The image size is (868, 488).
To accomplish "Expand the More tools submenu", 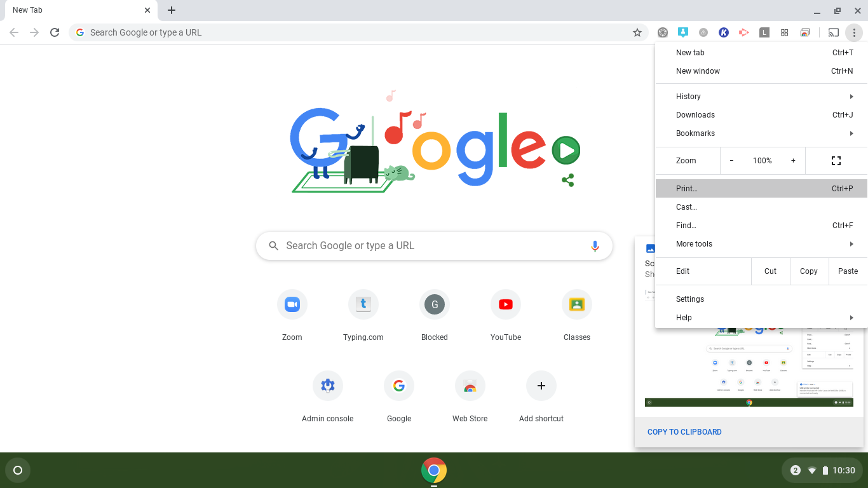I will pyautogui.click(x=761, y=244).
